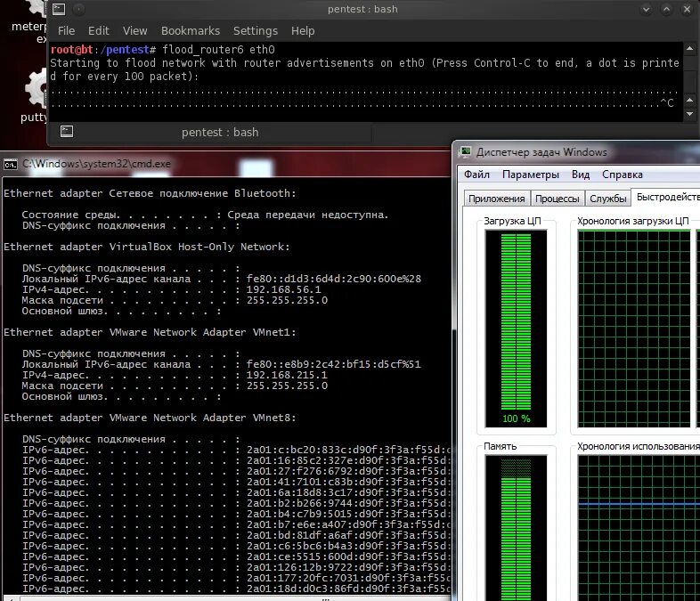
Task: Open the Settings menu in the terminal
Action: 256,31
